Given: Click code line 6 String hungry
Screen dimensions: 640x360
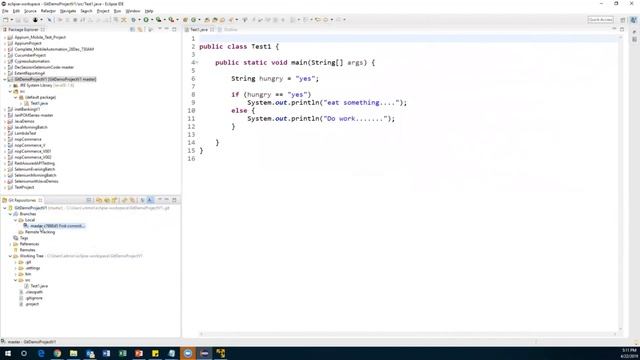Looking at the screenshot, I should 275,78.
